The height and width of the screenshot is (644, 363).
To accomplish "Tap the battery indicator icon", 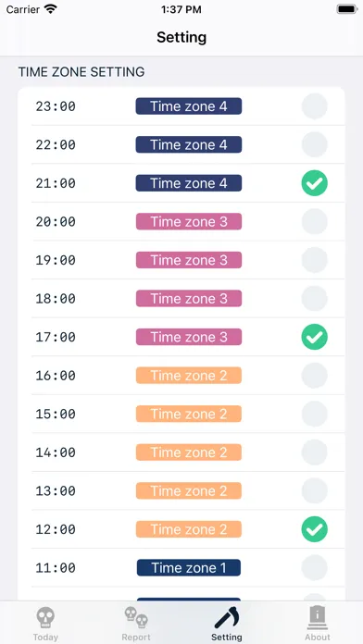I will coord(347,9).
